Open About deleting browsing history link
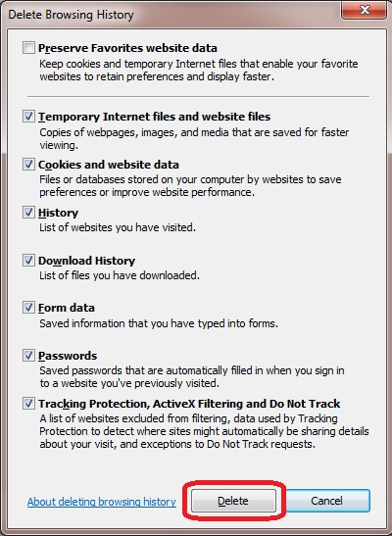This screenshot has height=536, width=392. coord(102,502)
